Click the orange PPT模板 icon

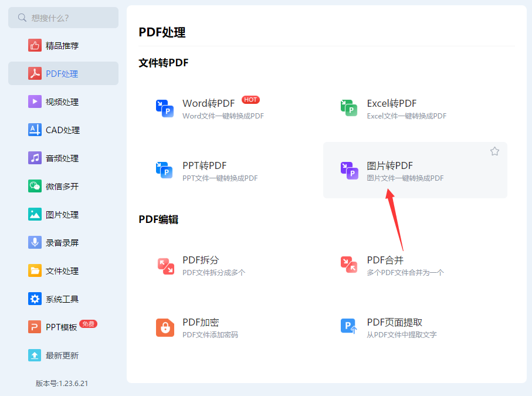pyautogui.click(x=35, y=327)
